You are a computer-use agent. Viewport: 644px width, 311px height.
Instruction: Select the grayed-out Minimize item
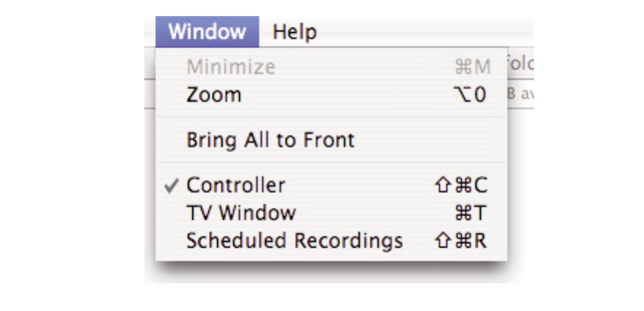point(230,68)
